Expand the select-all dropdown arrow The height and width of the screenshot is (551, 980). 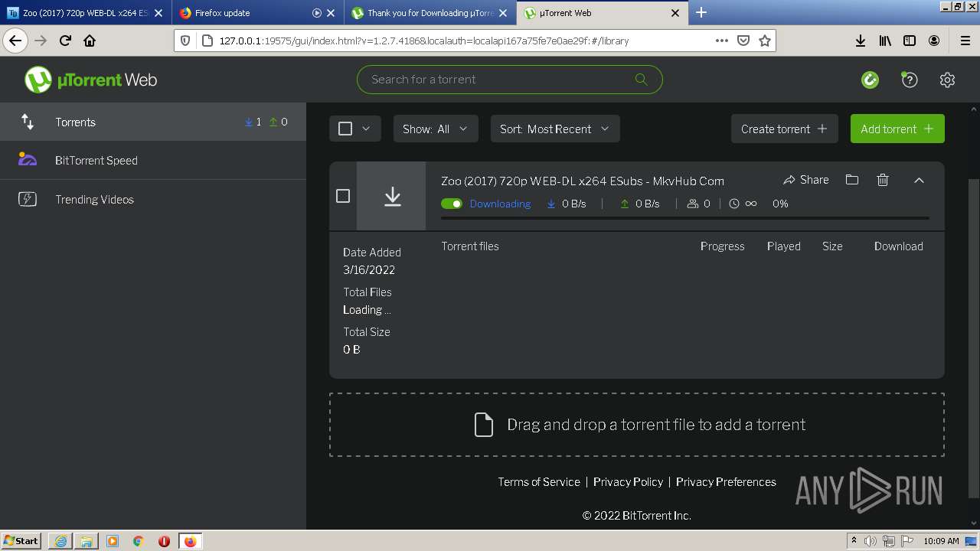coord(366,129)
